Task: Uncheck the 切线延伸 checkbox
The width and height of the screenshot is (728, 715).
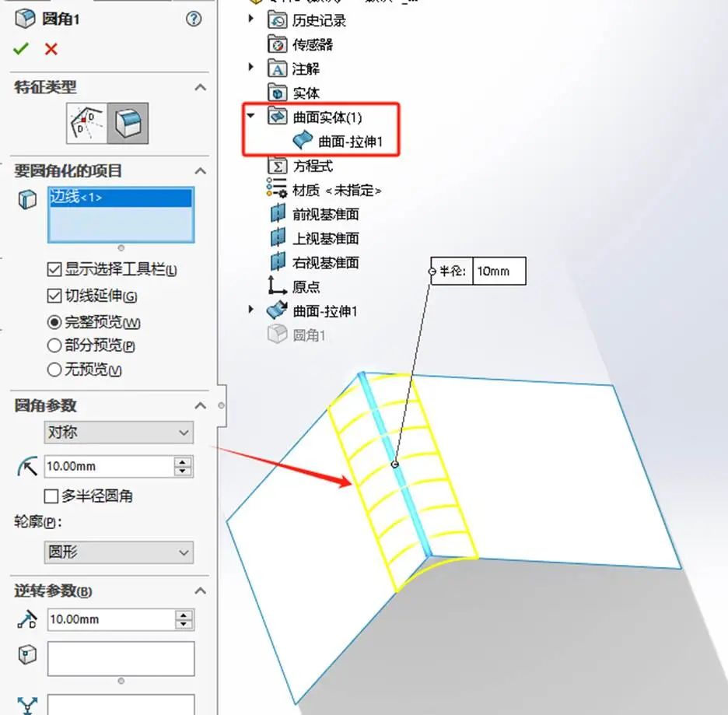Action: [54, 296]
